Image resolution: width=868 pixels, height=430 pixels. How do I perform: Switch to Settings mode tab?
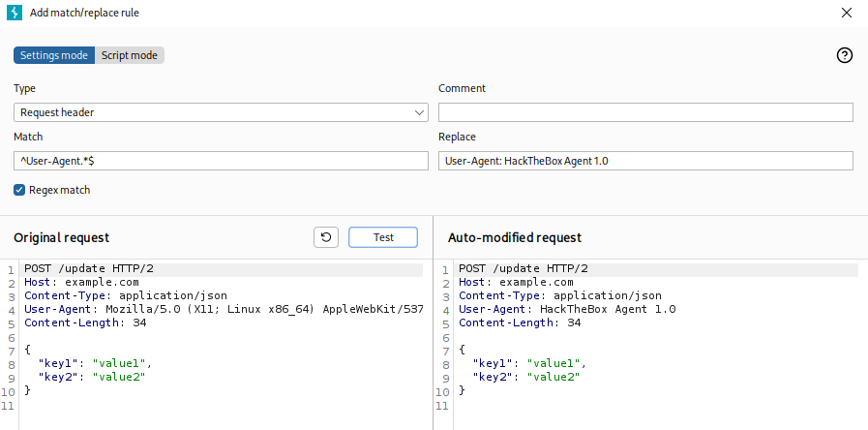(54, 55)
